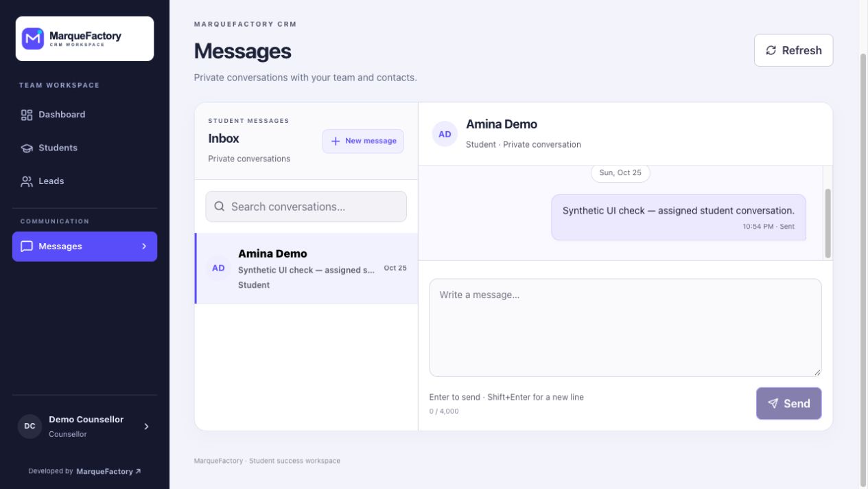Select Messages in the sidebar

[x=84, y=246]
